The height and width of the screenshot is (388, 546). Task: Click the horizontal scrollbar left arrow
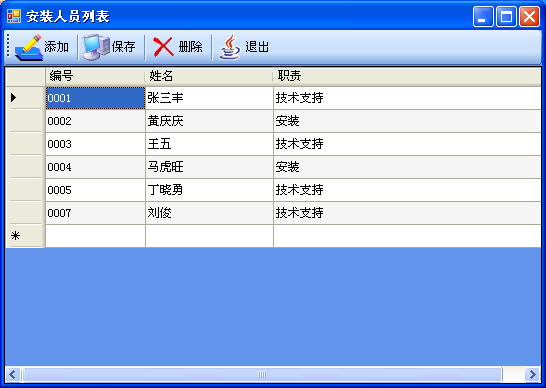coord(13,375)
